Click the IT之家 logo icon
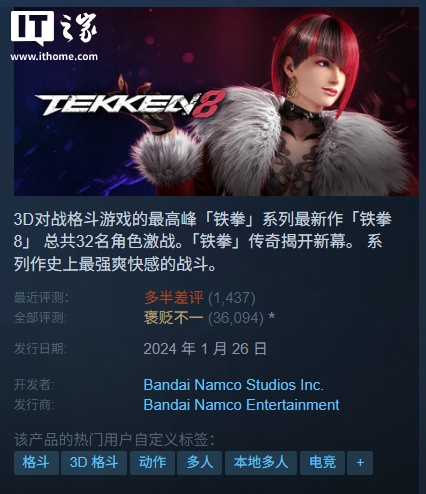 pyautogui.click(x=32, y=27)
